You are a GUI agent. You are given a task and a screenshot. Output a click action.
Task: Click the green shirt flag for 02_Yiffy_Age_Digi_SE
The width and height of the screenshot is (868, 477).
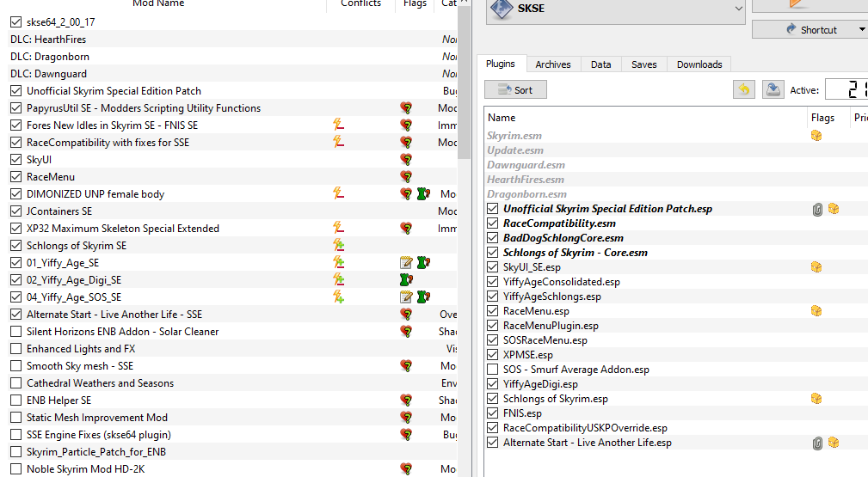[406, 279]
